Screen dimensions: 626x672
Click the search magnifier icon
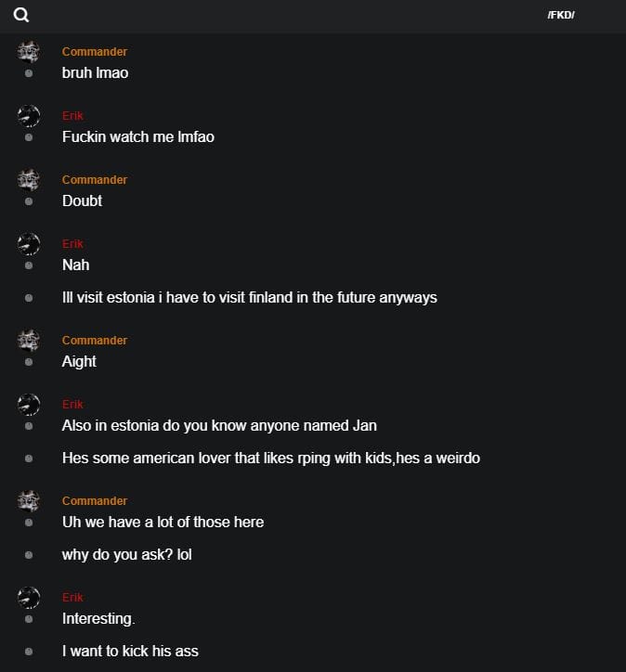pyautogui.click(x=21, y=15)
